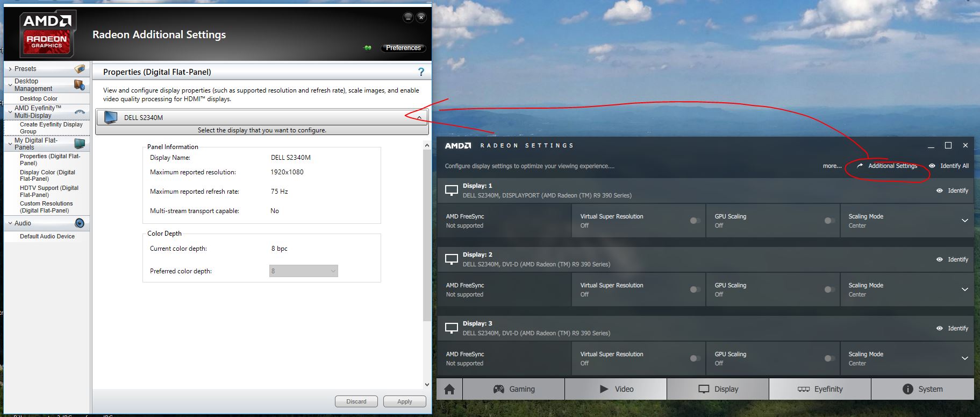Collapse My Digital Flat-Panels section
Image resolution: width=980 pixels, height=417 pixels.
(10, 144)
